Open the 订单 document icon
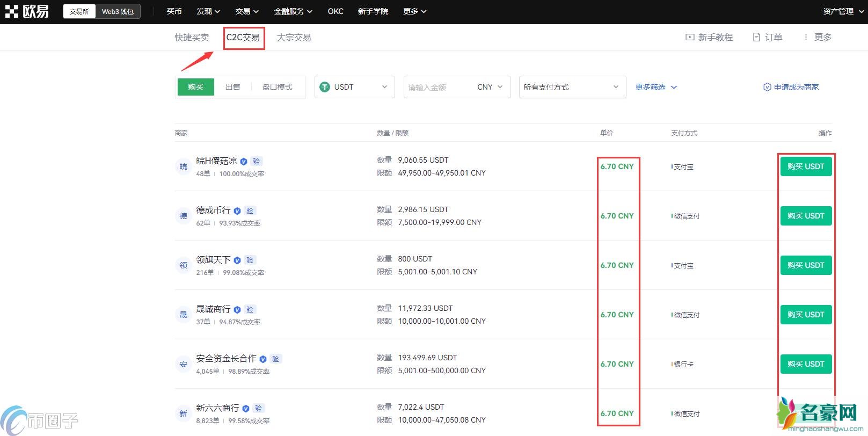The width and height of the screenshot is (868, 436). [x=756, y=37]
